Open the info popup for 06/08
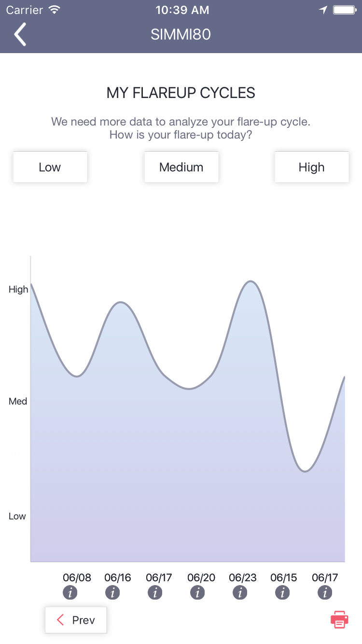This screenshot has width=362, height=644. pos(70,592)
